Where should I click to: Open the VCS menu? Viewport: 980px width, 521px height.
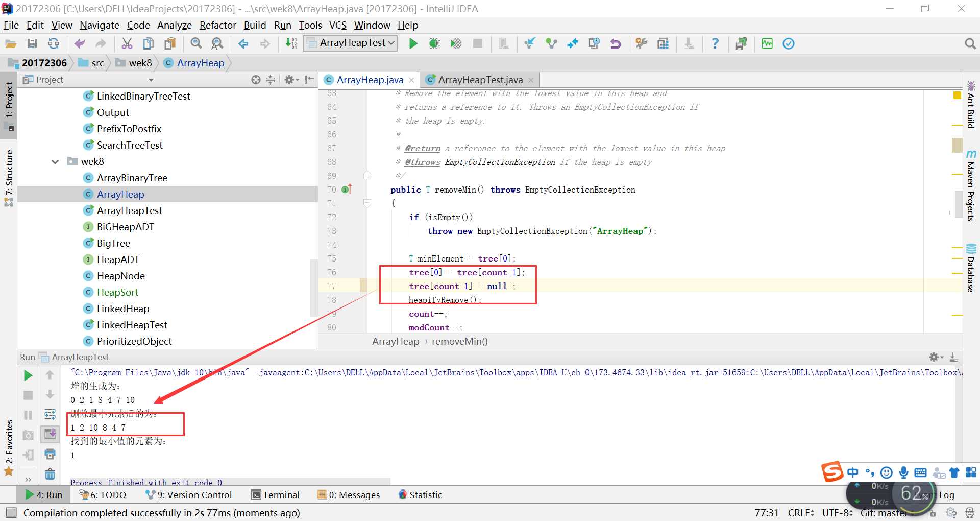pyautogui.click(x=337, y=25)
